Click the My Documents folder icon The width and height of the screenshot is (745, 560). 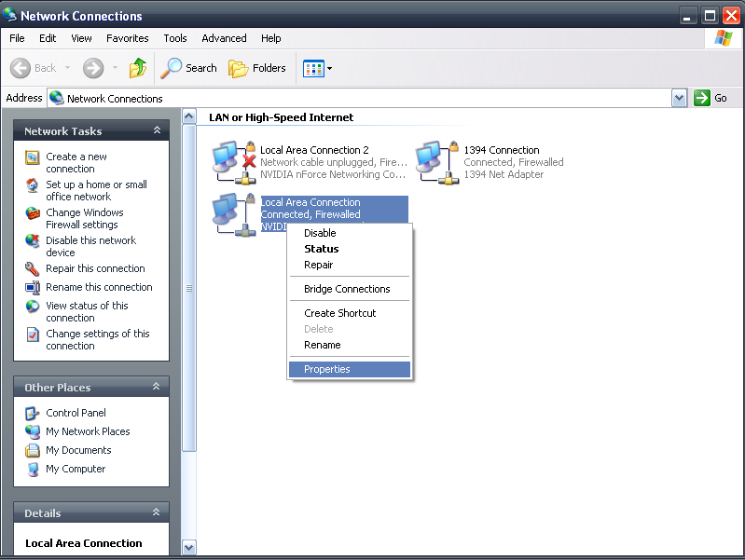click(x=33, y=450)
